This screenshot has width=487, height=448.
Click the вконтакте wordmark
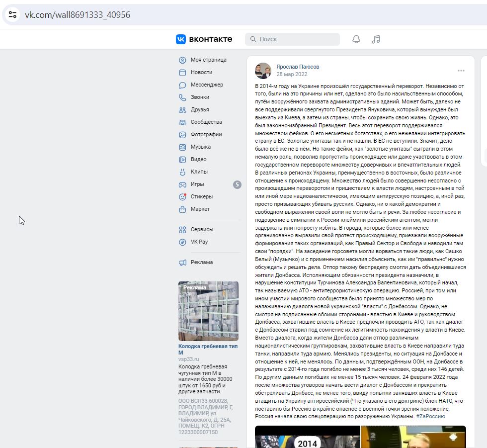[211, 39]
